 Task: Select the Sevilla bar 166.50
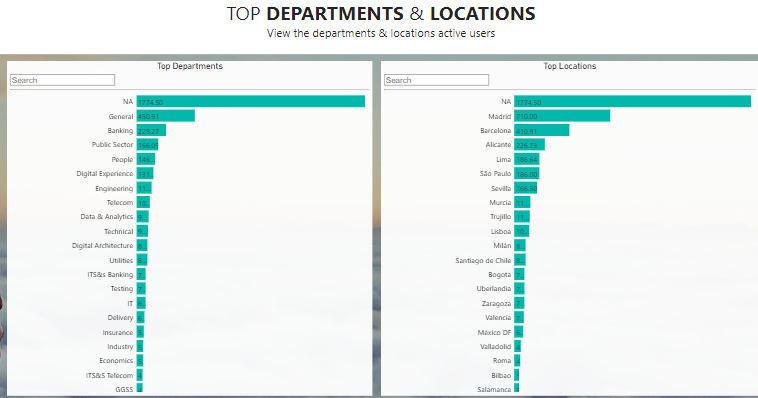525,189
